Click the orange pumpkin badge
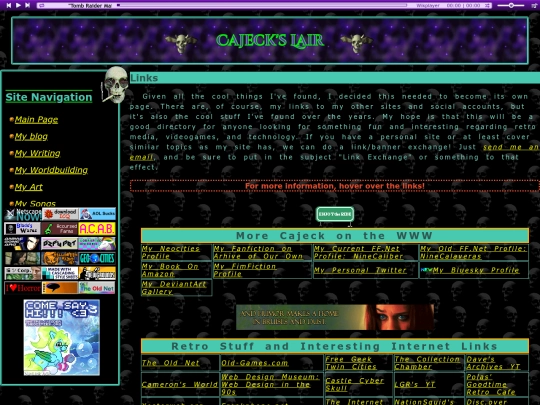 tap(60, 258)
